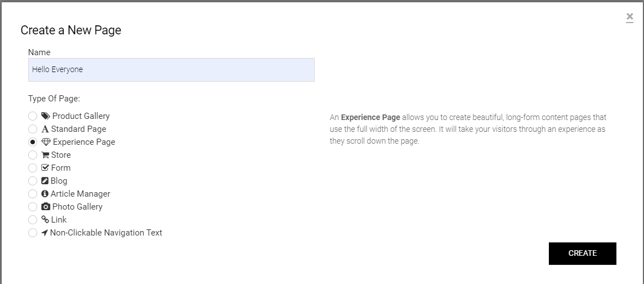Close the Create a New Page dialog

(x=629, y=17)
